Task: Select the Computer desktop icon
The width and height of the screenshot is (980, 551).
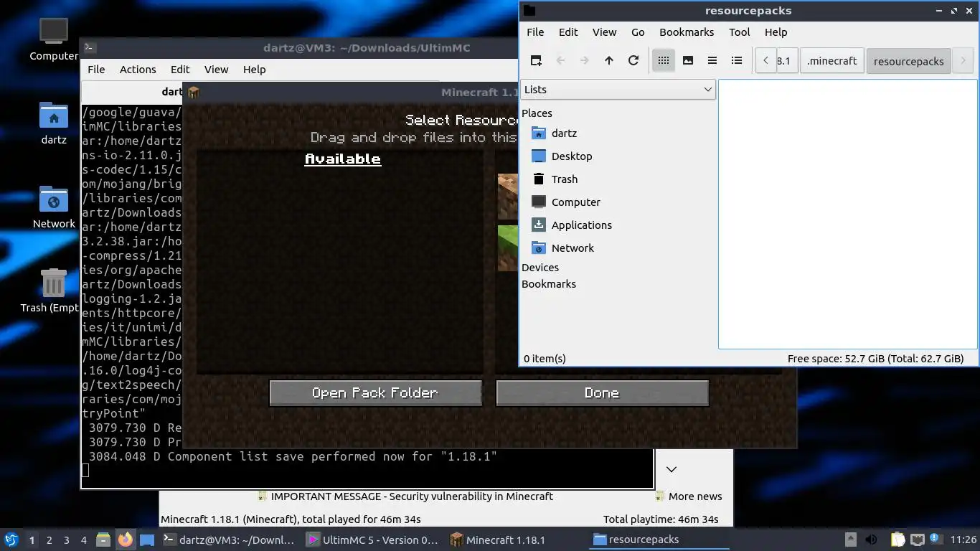Action: (x=54, y=40)
